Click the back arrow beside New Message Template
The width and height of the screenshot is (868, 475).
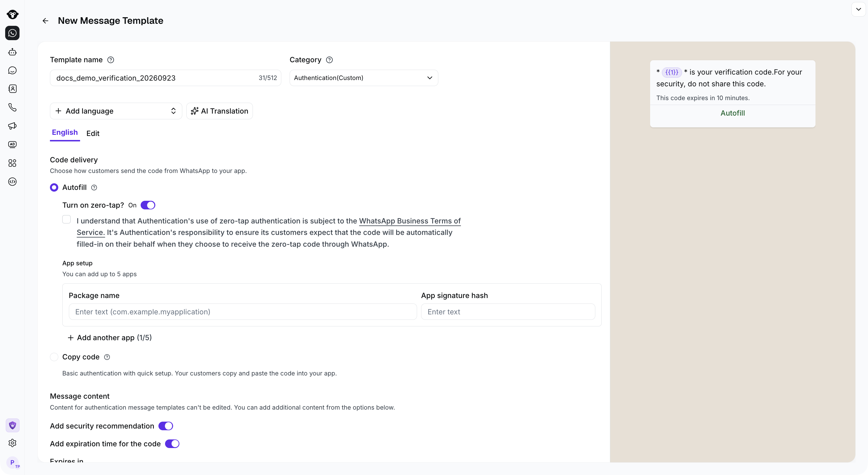45,21
